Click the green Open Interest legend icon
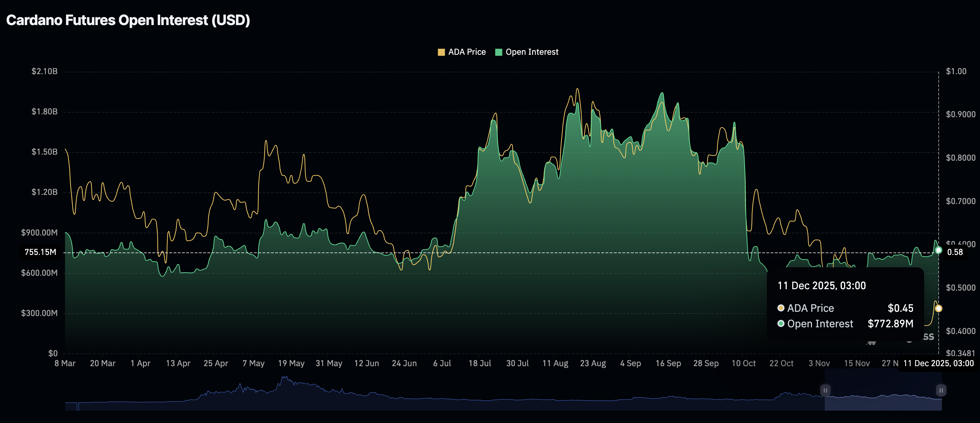Screen dimensions: 980x423 (499, 52)
